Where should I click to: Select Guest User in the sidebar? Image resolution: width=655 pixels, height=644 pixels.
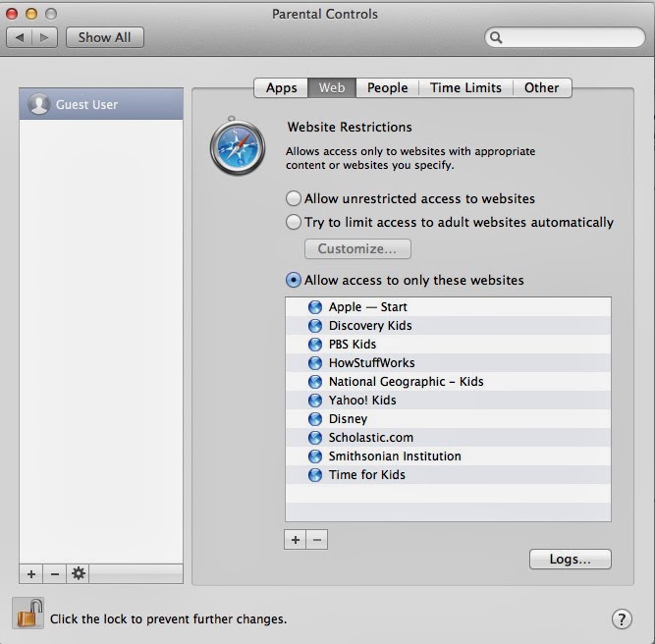[x=101, y=104]
